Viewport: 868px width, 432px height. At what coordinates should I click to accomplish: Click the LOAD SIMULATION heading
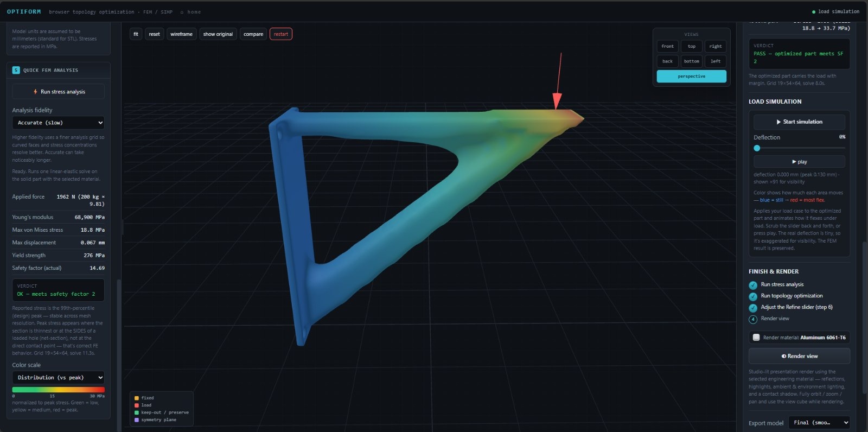point(775,101)
